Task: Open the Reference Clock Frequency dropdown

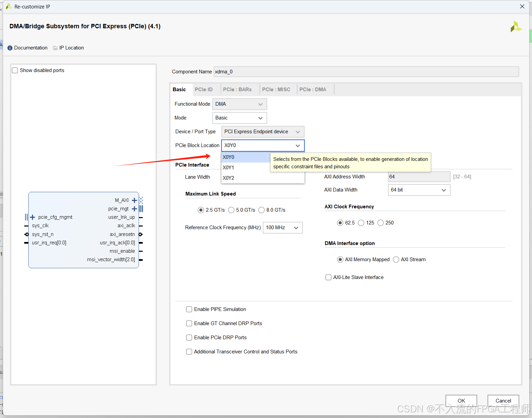Action: click(x=283, y=228)
